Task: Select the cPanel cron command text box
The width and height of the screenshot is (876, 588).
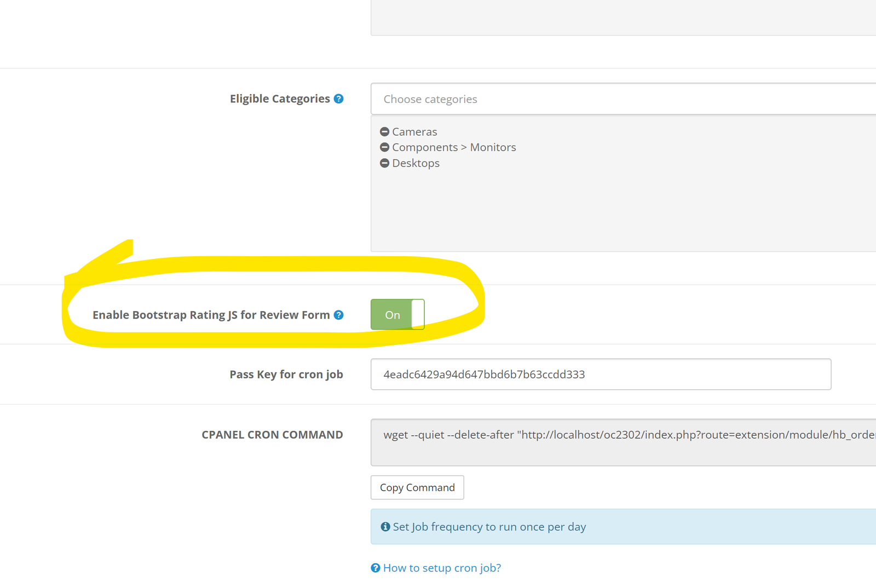Action: (623, 442)
